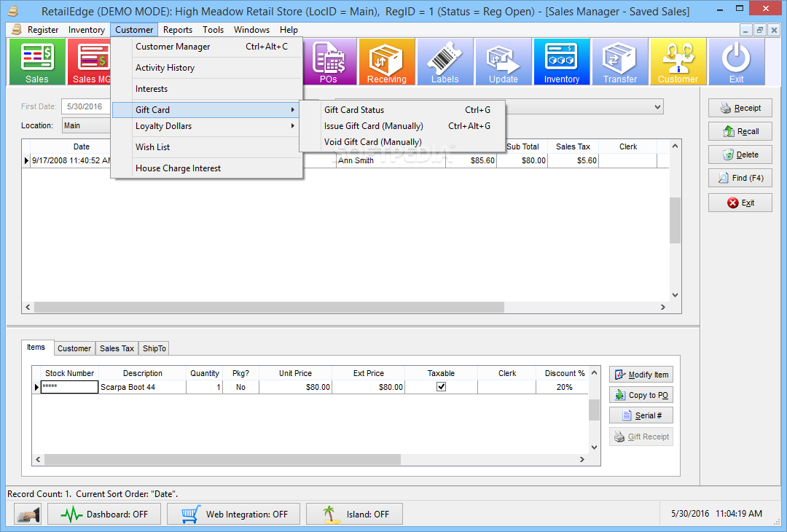Open the Labels toolbar icon

coord(445,62)
